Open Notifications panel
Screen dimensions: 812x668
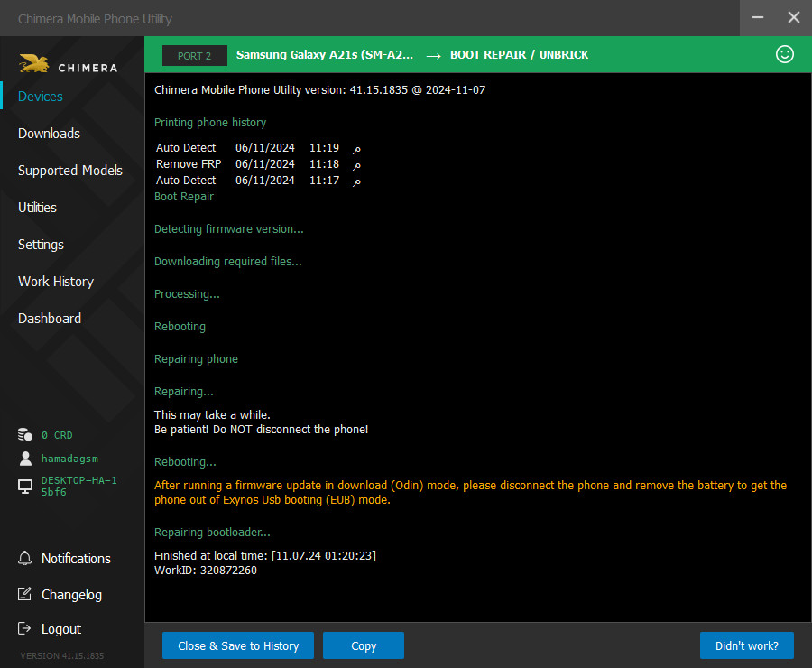click(x=76, y=559)
